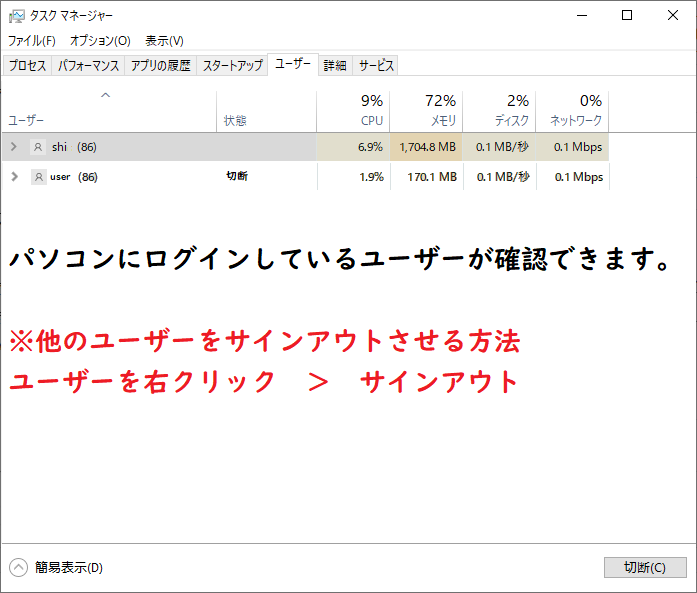Select the shi (86) user name

(74, 147)
